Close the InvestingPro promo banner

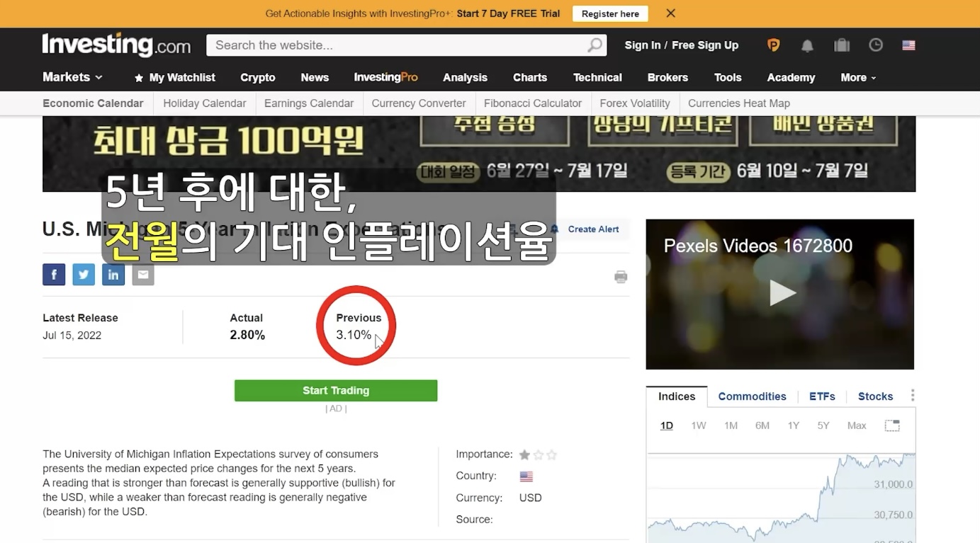coord(670,13)
